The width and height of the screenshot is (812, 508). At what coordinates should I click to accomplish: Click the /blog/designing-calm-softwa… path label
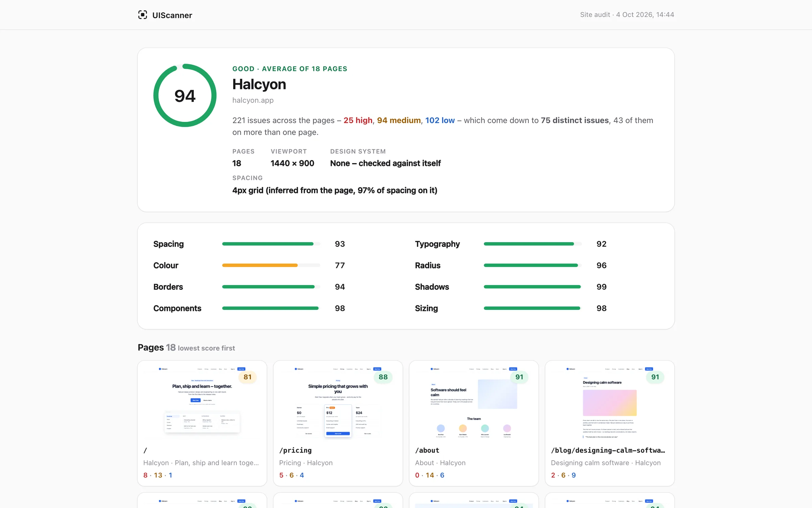pos(608,450)
